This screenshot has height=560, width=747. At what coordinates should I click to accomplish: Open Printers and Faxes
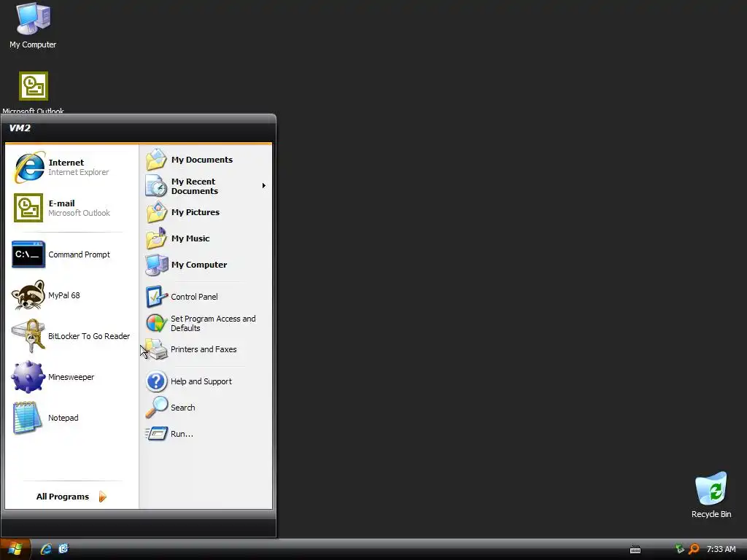pyautogui.click(x=206, y=349)
